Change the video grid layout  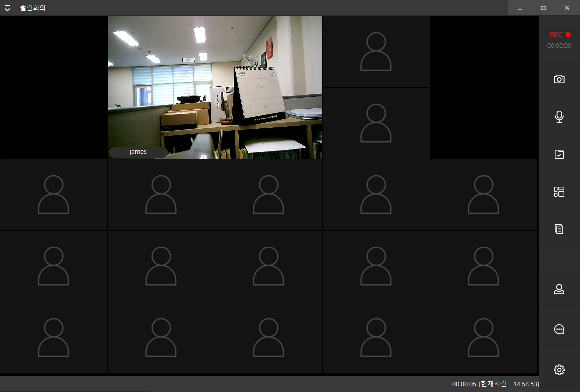click(x=559, y=192)
